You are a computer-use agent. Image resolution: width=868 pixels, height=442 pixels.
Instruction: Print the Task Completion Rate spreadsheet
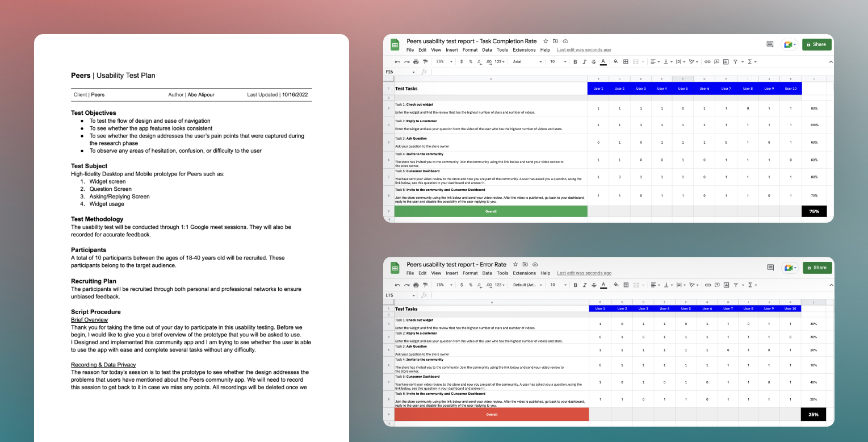416,61
